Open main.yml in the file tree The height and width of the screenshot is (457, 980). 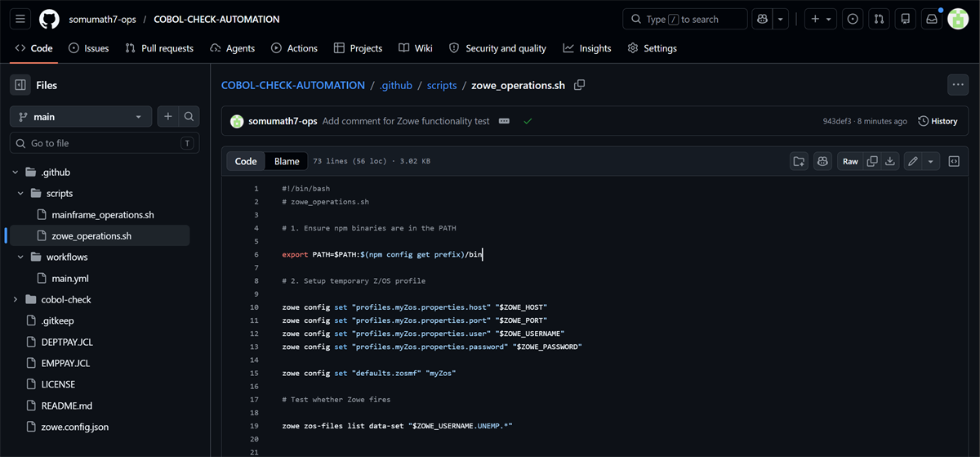(69, 278)
